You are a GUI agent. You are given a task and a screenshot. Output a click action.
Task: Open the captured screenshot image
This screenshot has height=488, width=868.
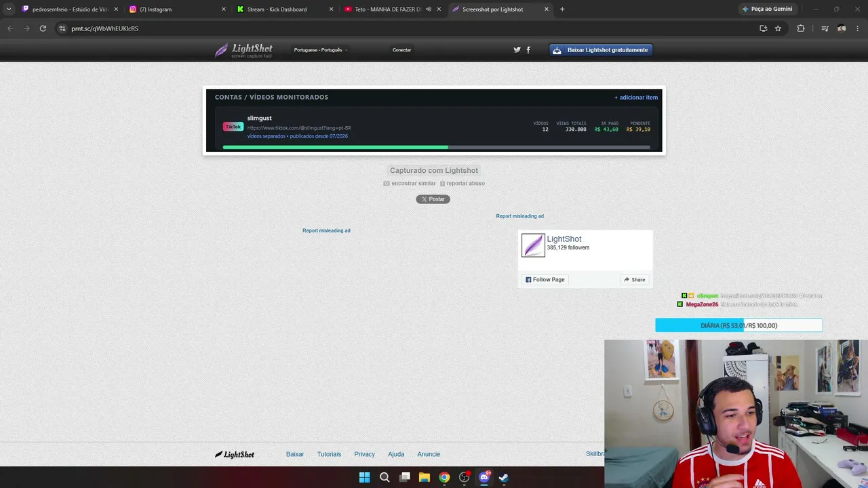tap(434, 121)
